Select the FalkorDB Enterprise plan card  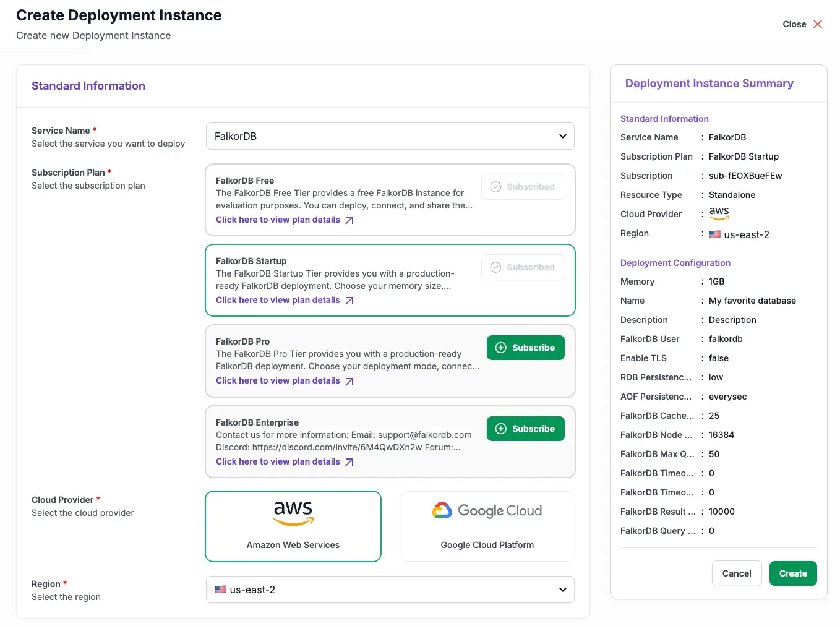coord(390,442)
